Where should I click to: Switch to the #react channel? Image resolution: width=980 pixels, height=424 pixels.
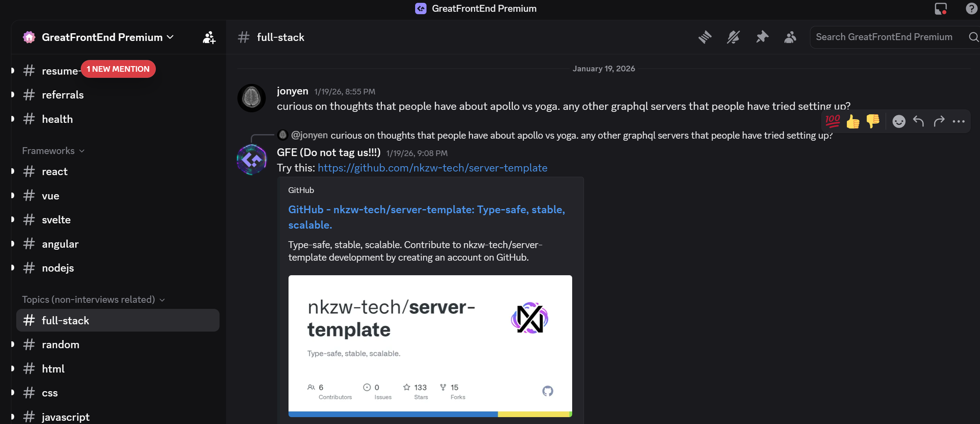pyautogui.click(x=54, y=171)
